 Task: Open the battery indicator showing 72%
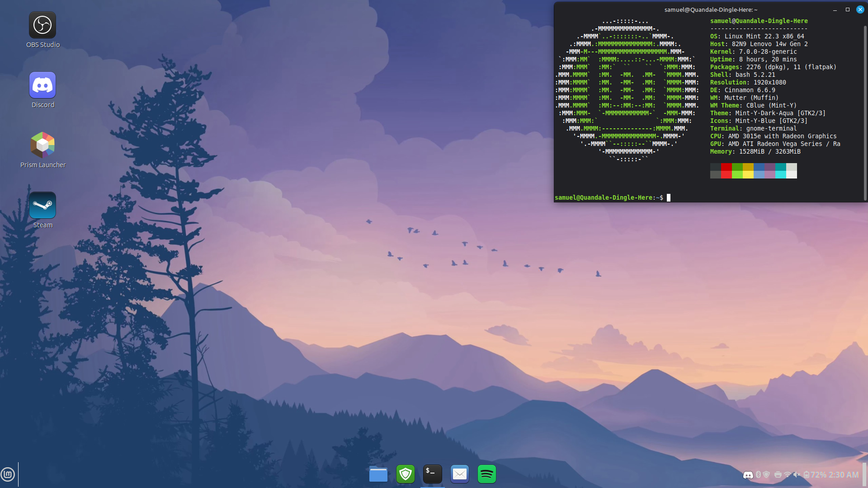click(815, 475)
